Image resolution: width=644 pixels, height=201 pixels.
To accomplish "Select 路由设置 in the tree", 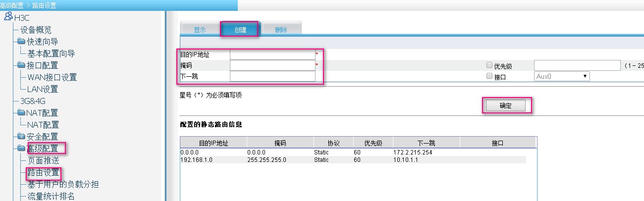I will click(x=43, y=172).
